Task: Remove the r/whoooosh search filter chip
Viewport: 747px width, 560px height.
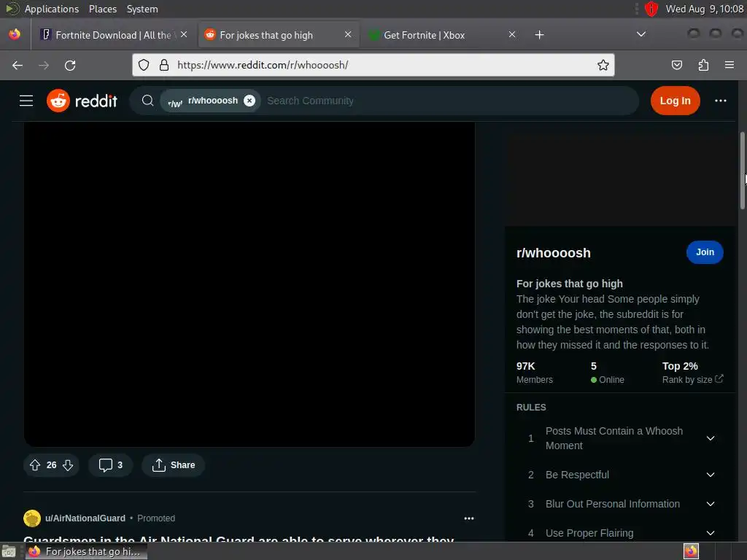Action: point(249,101)
